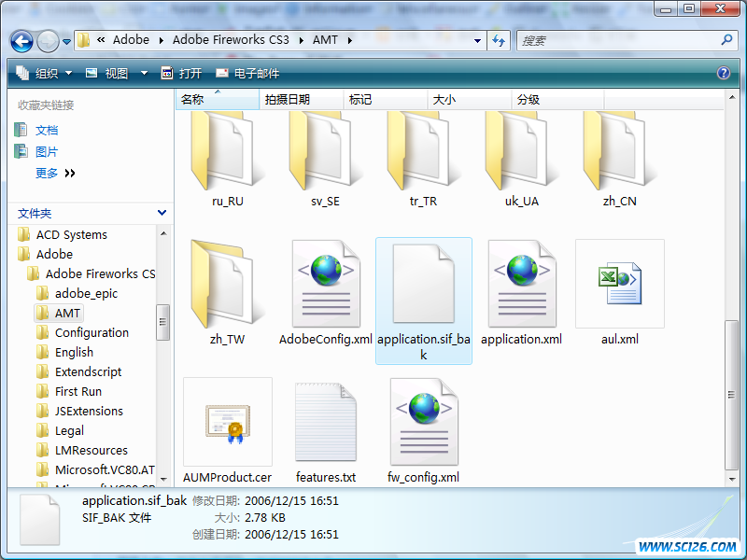Click the Help question mark icon
The image size is (747, 560).
click(724, 73)
